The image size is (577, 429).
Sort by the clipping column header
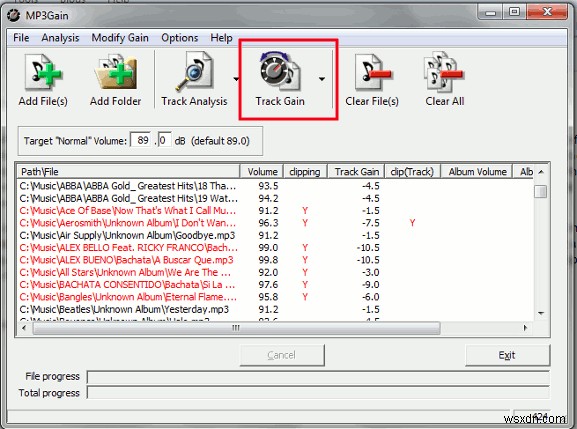(305, 171)
